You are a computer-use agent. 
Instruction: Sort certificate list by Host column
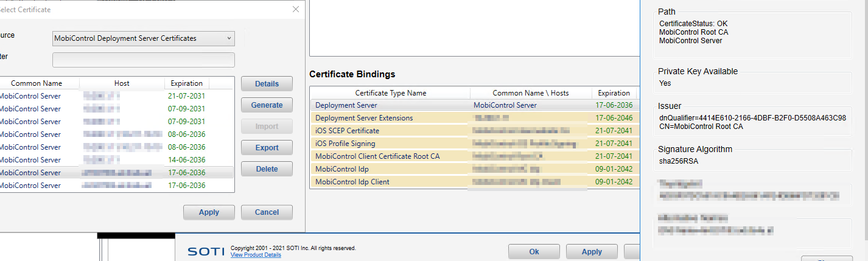coord(122,83)
